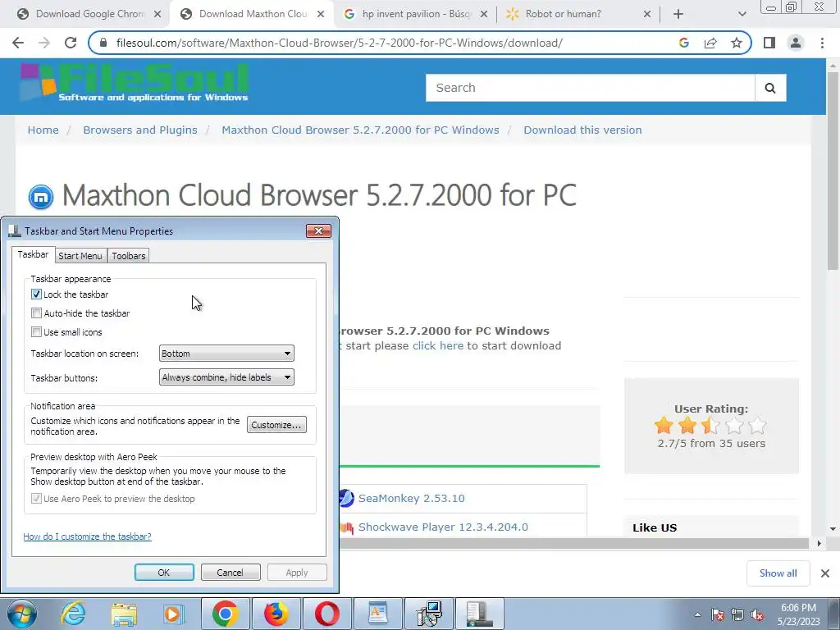Open Windows Media Player taskbar icon

(174, 614)
